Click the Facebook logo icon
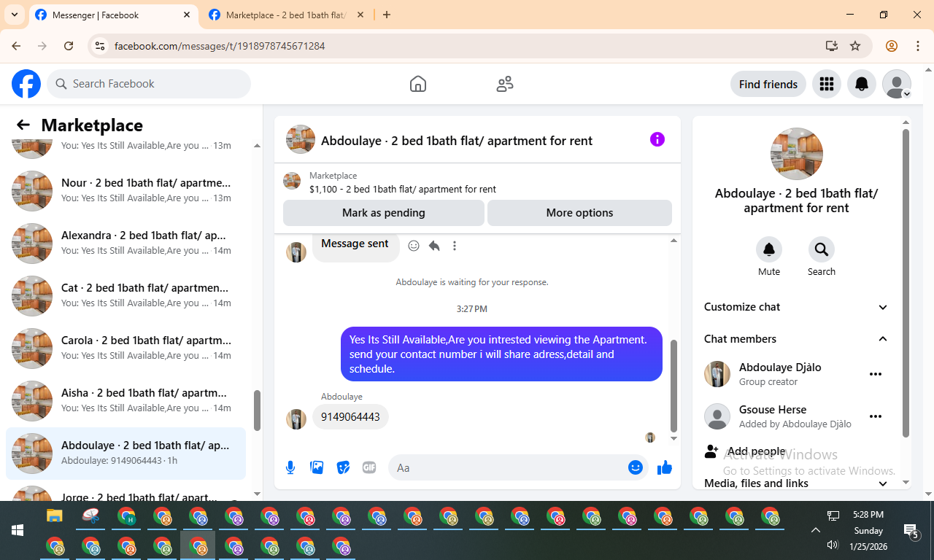This screenshot has height=560, width=934. tap(26, 84)
